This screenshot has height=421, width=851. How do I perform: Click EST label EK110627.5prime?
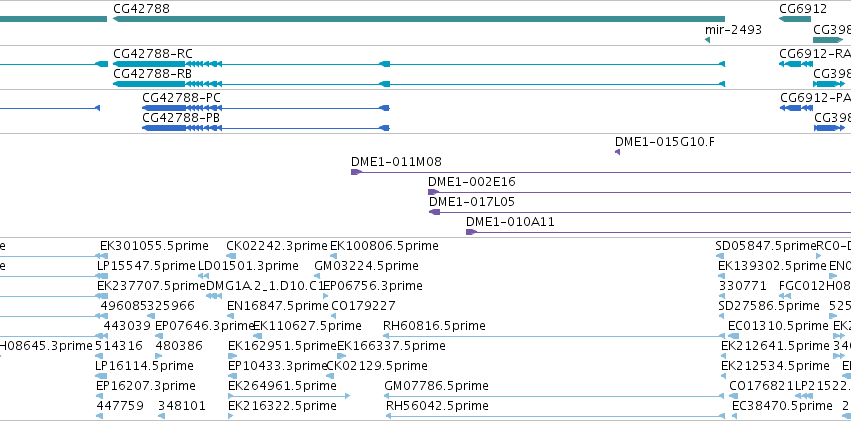[307, 326]
